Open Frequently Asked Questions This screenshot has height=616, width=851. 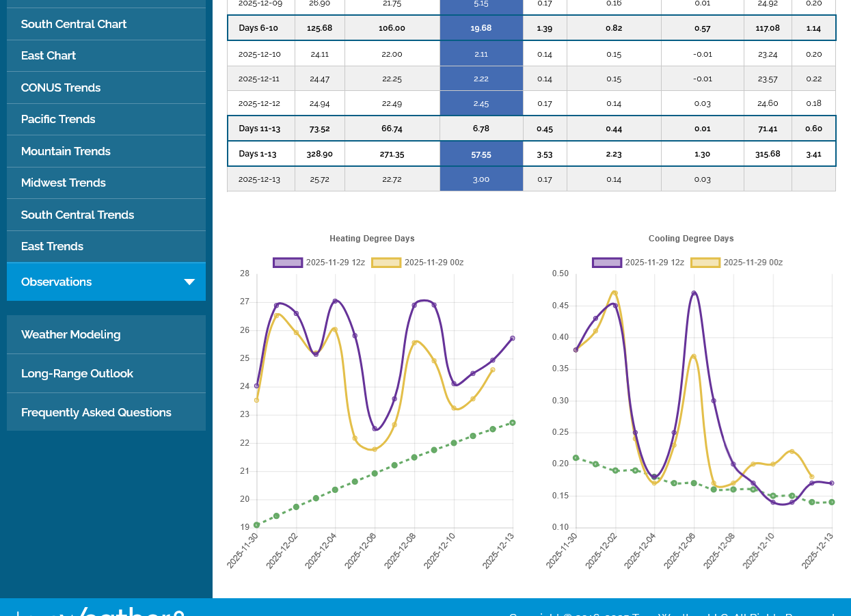click(96, 412)
